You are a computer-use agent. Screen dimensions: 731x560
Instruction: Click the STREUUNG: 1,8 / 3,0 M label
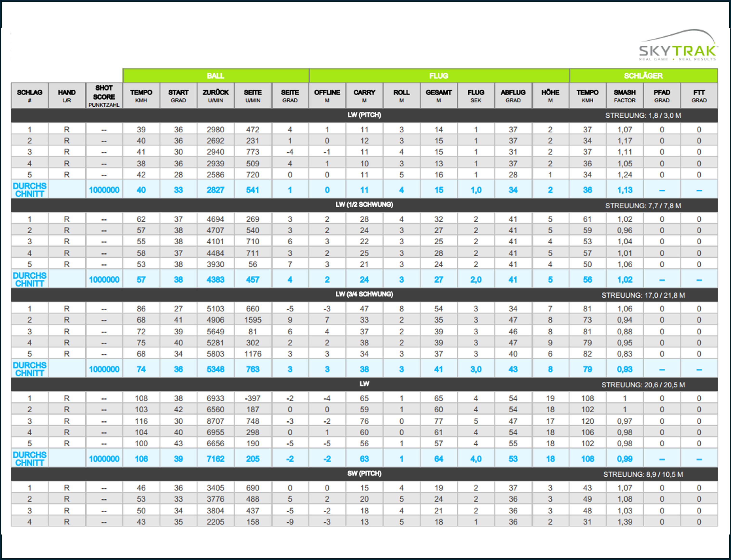[x=643, y=116]
